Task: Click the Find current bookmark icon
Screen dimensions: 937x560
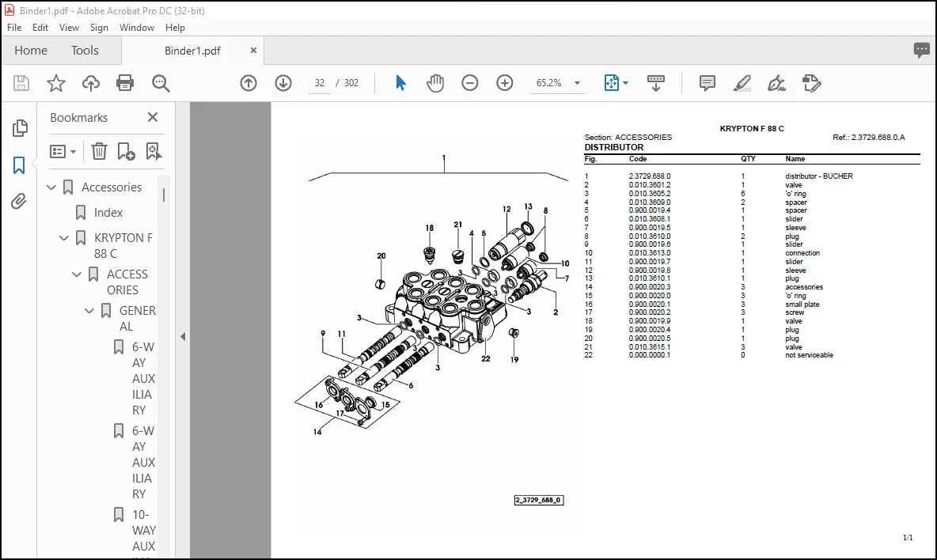Action: click(154, 152)
